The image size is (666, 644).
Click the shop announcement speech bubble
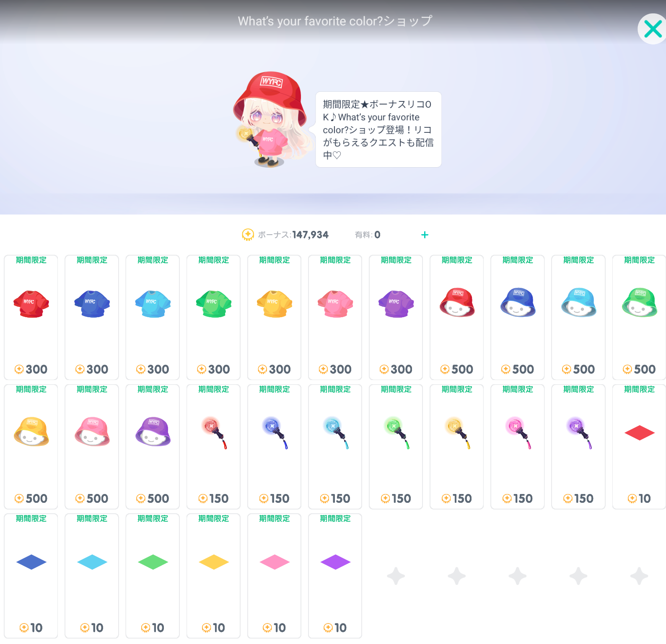click(x=378, y=129)
